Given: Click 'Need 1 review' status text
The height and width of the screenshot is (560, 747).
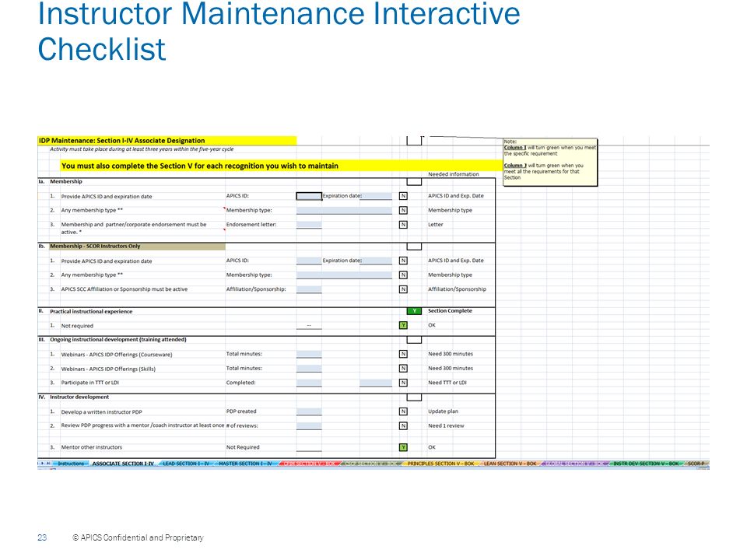Looking at the screenshot, I should pos(446,425).
